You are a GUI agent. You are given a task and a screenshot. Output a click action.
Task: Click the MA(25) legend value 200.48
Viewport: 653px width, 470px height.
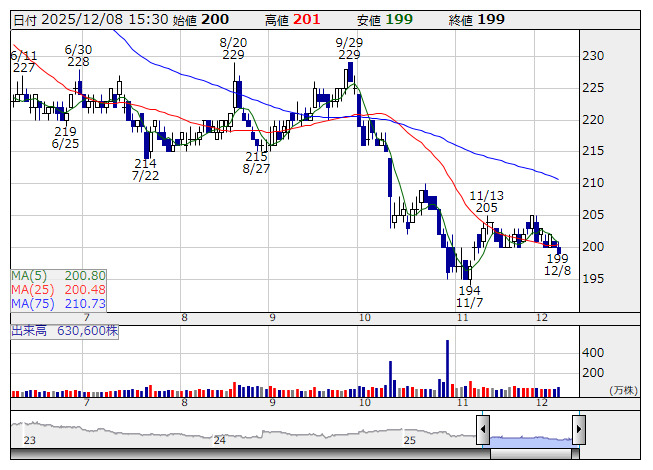click(x=85, y=289)
